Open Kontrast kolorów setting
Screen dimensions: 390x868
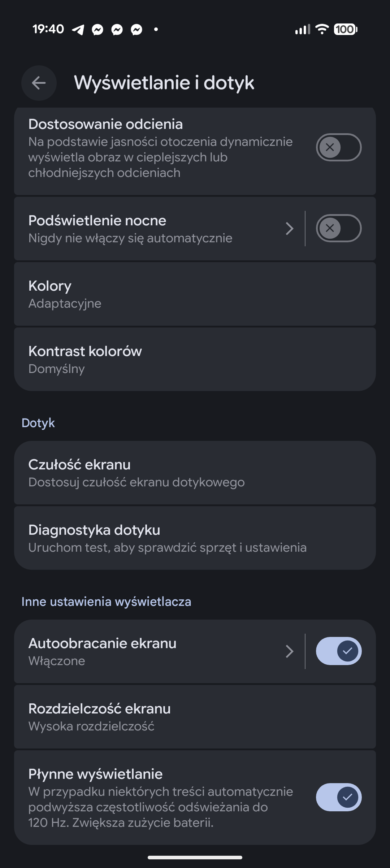195,359
